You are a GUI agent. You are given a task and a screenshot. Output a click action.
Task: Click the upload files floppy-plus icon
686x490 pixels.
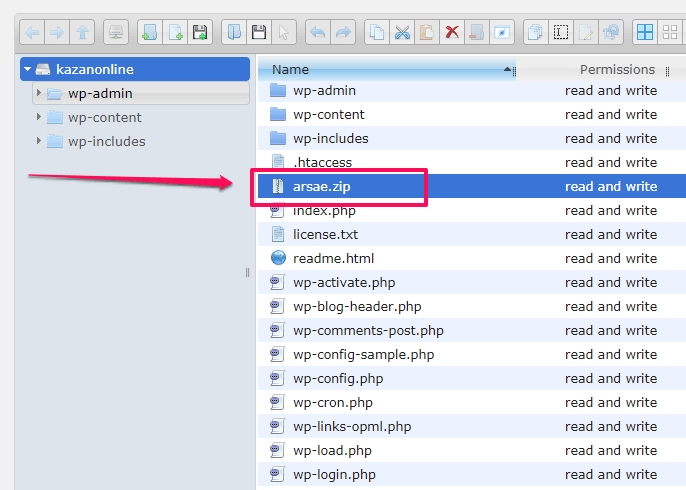200,32
